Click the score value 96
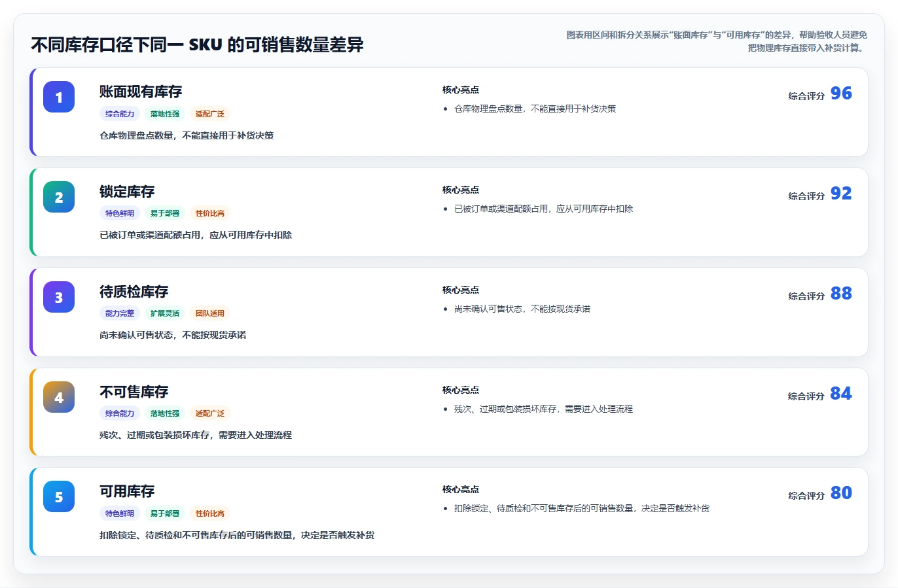 pos(841,94)
